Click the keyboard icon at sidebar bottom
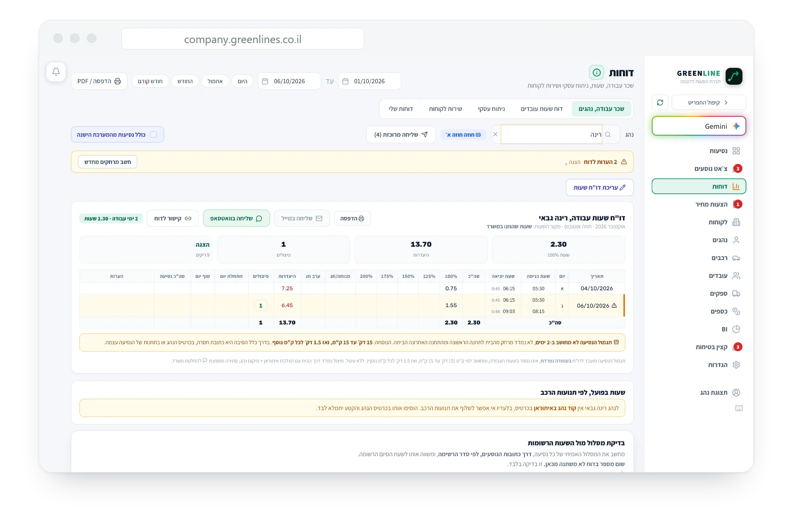 [738, 409]
